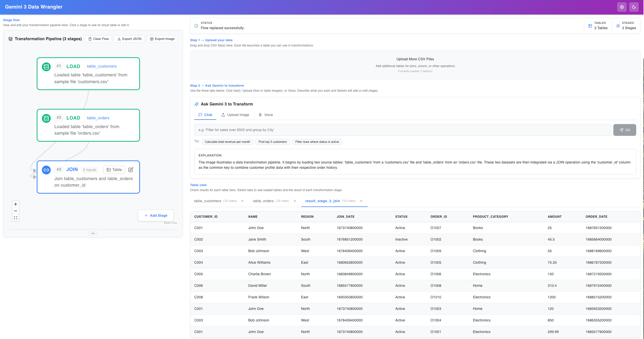This screenshot has height=339, width=644.
Task: Close the result_stage_3_join tab
Action: tap(361, 201)
